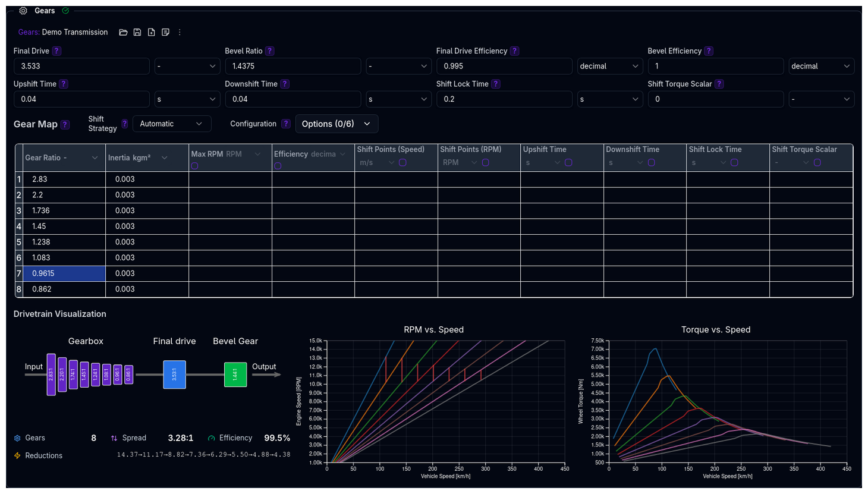Image resolution: width=868 pixels, height=494 pixels.
Task: Save the Demo Transmission
Action: (x=137, y=32)
